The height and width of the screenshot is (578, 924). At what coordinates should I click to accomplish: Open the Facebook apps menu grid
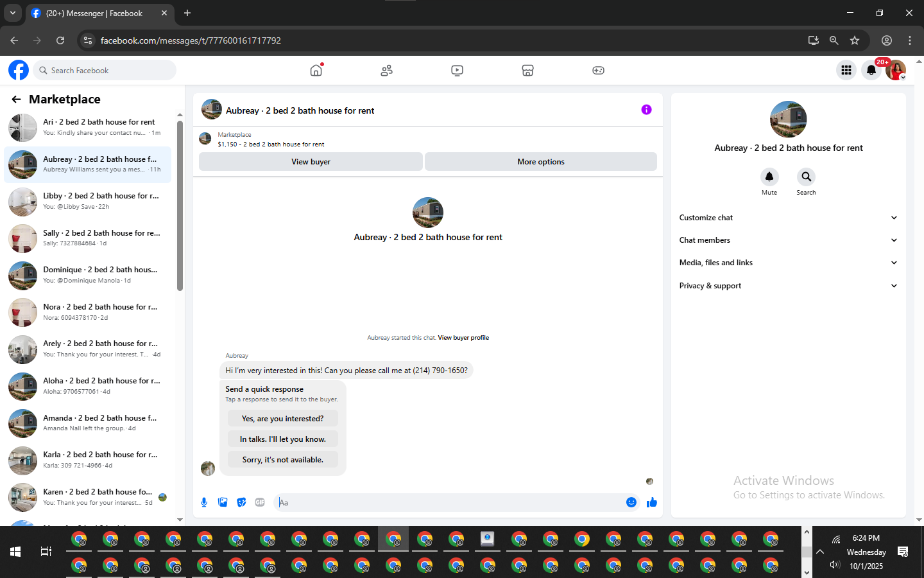[x=846, y=70]
